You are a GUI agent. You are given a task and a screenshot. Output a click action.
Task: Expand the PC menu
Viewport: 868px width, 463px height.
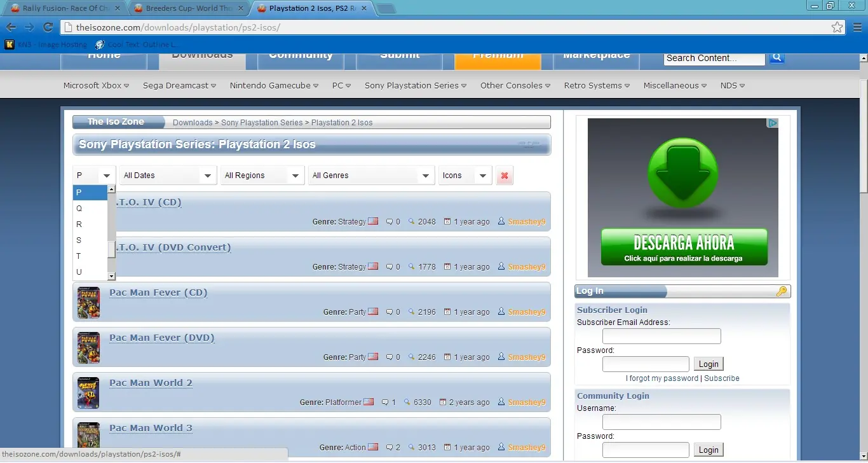coord(341,85)
